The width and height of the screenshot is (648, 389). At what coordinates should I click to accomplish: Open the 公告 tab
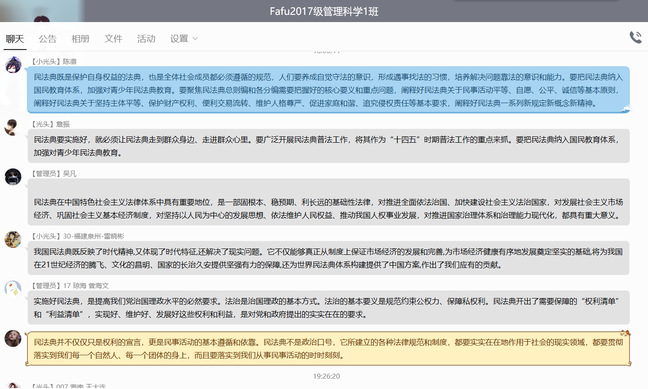click(x=48, y=39)
